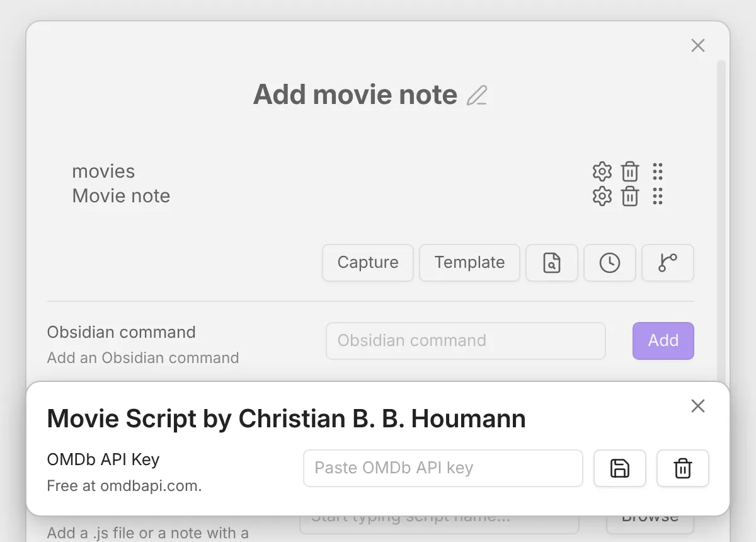756x542 pixels.
Task: Add file search (open file) command icon
Action: 552,263
